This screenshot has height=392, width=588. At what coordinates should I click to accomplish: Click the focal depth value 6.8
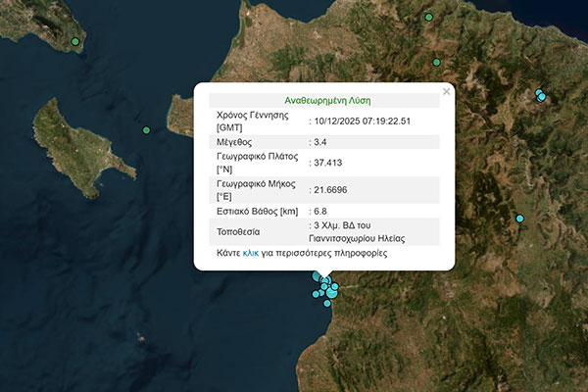click(x=321, y=211)
